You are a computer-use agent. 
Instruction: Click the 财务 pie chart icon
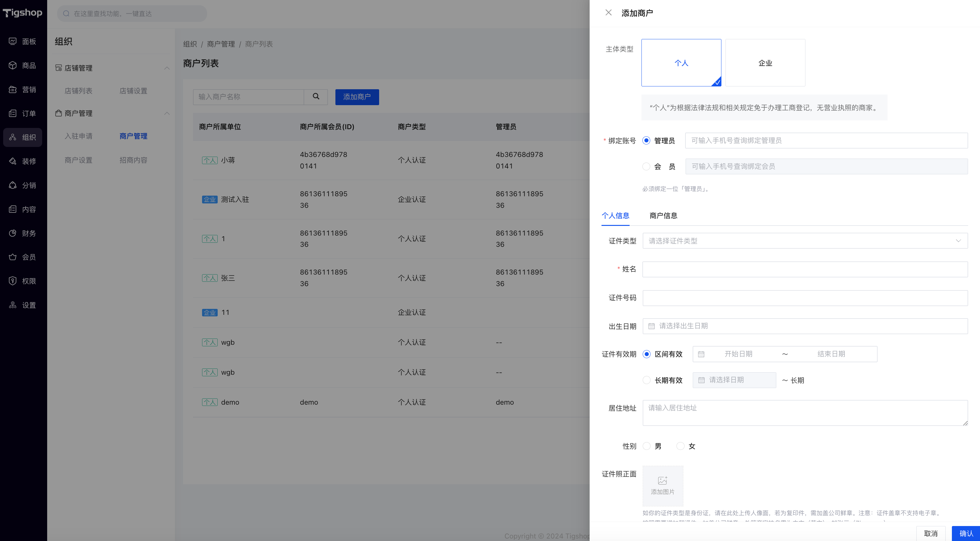click(x=12, y=233)
